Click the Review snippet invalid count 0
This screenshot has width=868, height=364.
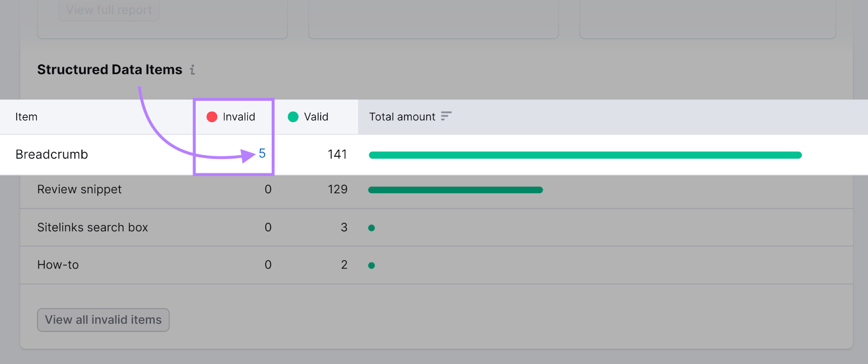[268, 189]
